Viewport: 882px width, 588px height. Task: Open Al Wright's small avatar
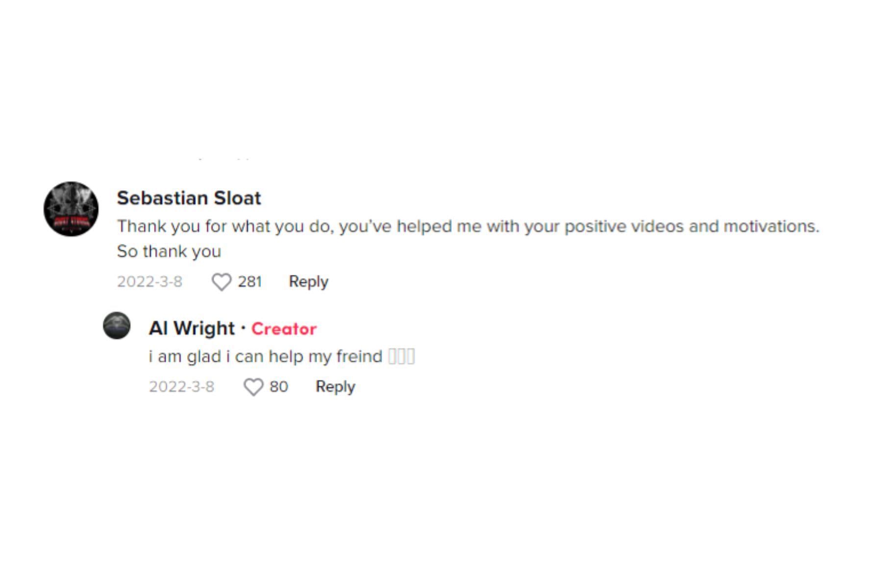[117, 325]
